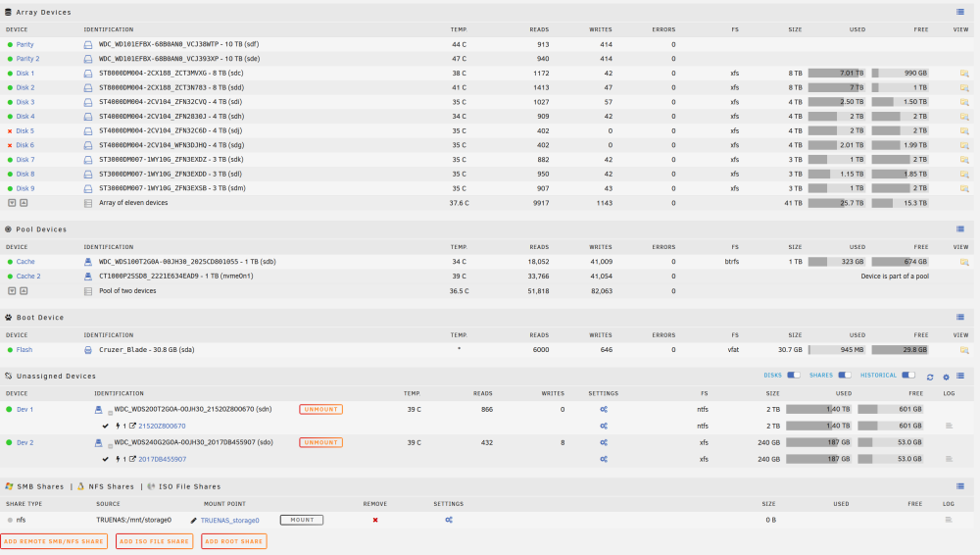The image size is (980, 555).
Task: Open Boot Device view options icon
Action: pyautogui.click(x=960, y=318)
